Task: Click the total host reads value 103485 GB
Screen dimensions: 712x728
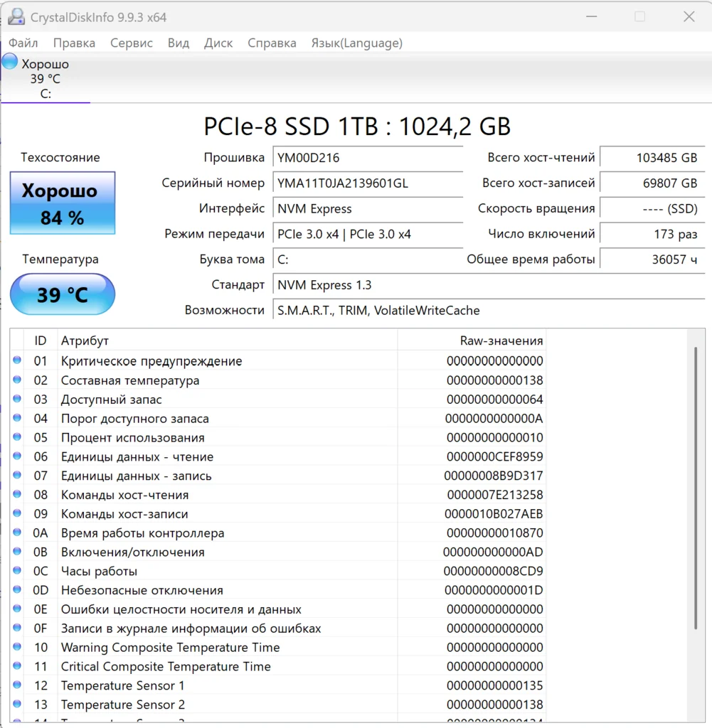Action: click(652, 158)
